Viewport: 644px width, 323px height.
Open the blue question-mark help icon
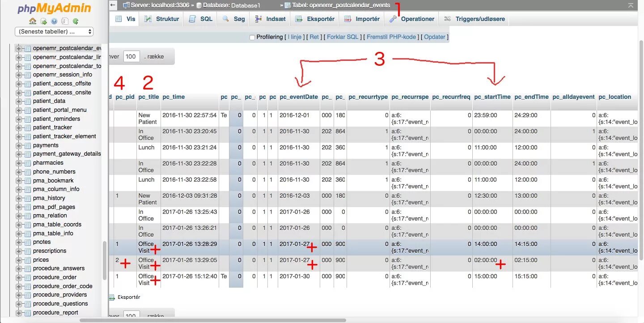coord(54,21)
